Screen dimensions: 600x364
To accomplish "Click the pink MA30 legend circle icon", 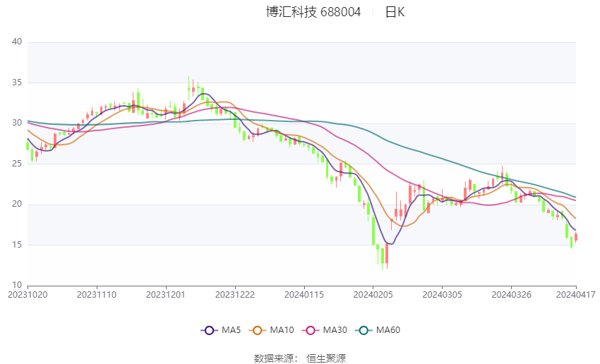I will tap(311, 330).
